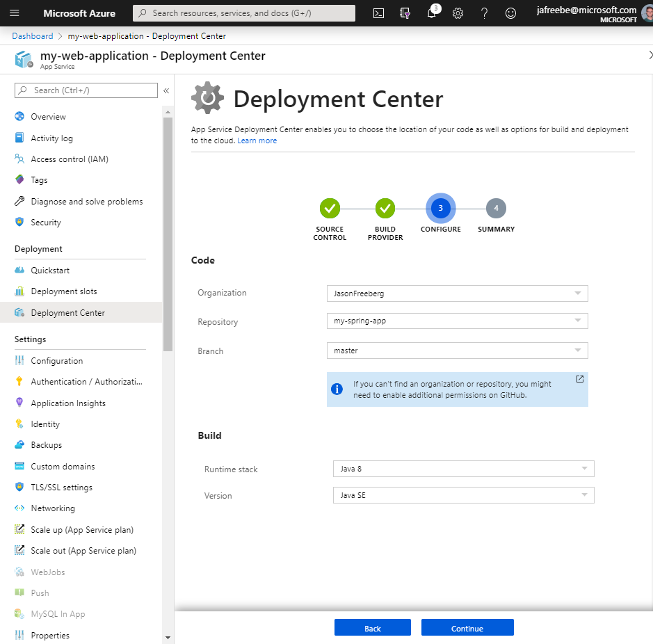
Task: Go to Source Control step circle
Action: point(330,208)
